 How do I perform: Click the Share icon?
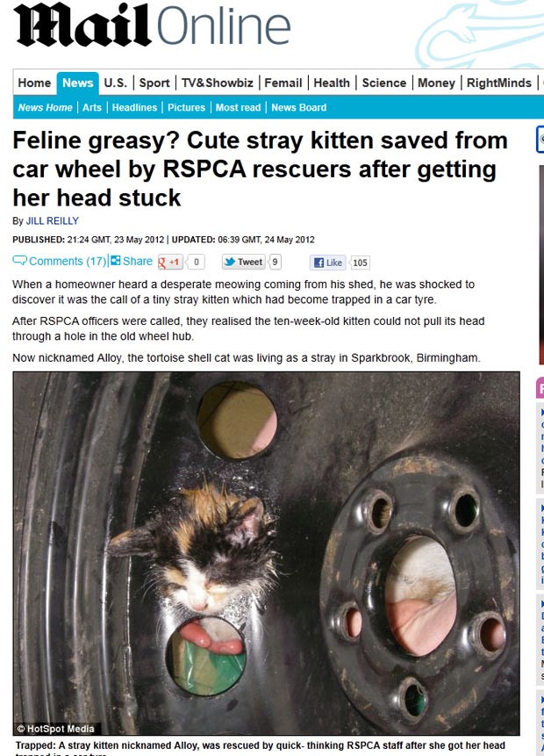(x=116, y=261)
